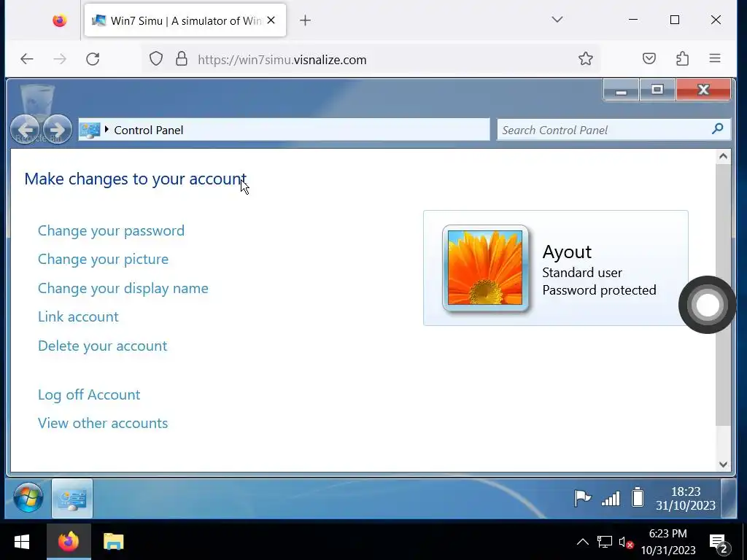This screenshot has height=560, width=747.
Task: Click the Firefox URL address bar
Action: 371,60
